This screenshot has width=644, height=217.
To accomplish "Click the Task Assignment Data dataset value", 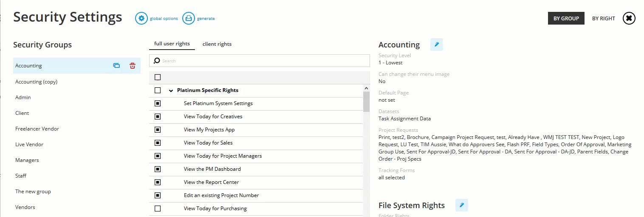I will tap(404, 119).
